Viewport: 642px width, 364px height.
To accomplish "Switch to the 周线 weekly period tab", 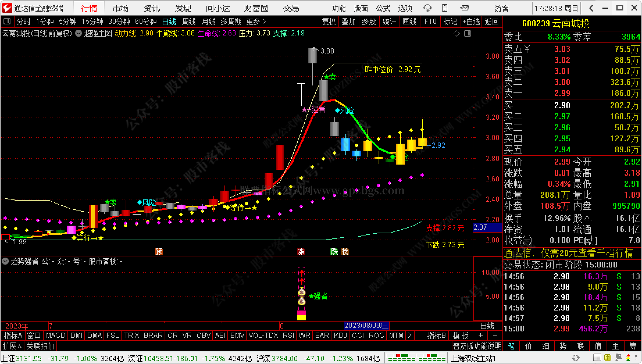I will (x=189, y=22).
